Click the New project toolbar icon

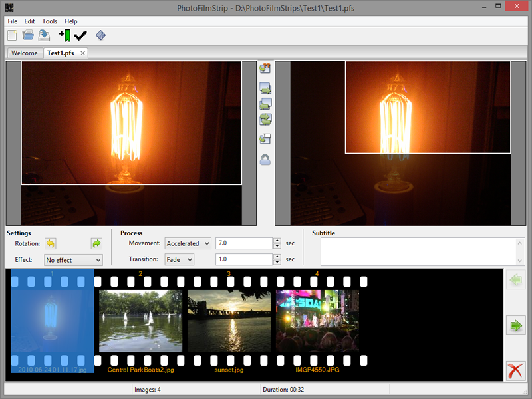tap(12, 35)
